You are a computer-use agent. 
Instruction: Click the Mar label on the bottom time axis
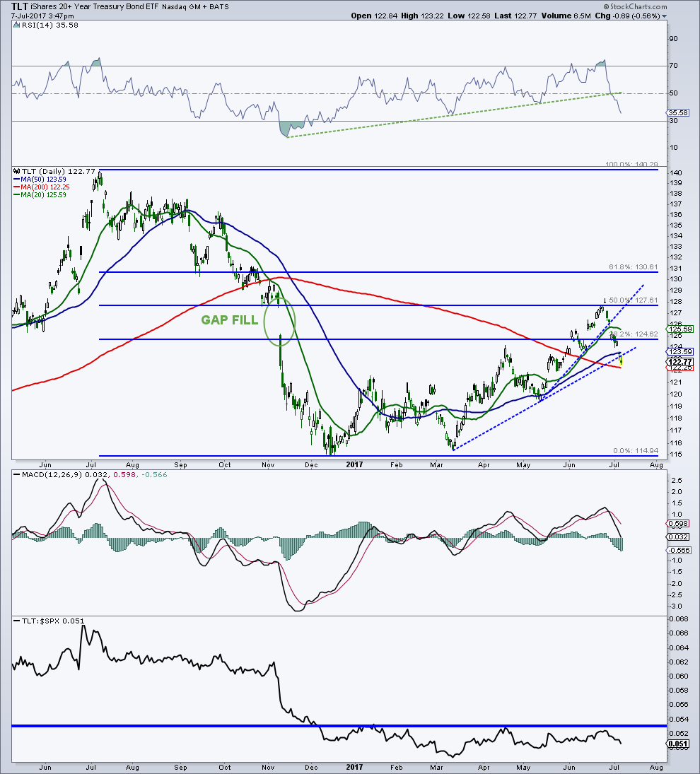pyautogui.click(x=436, y=767)
